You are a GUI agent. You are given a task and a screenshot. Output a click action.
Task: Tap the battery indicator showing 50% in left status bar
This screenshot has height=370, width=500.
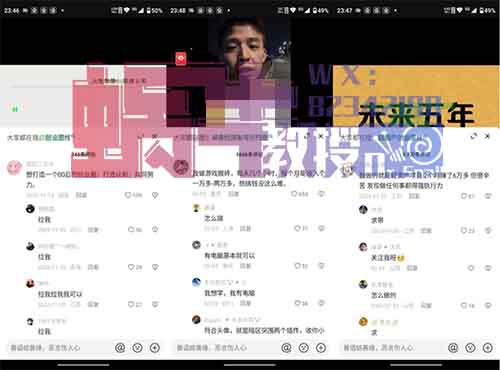tap(154, 11)
